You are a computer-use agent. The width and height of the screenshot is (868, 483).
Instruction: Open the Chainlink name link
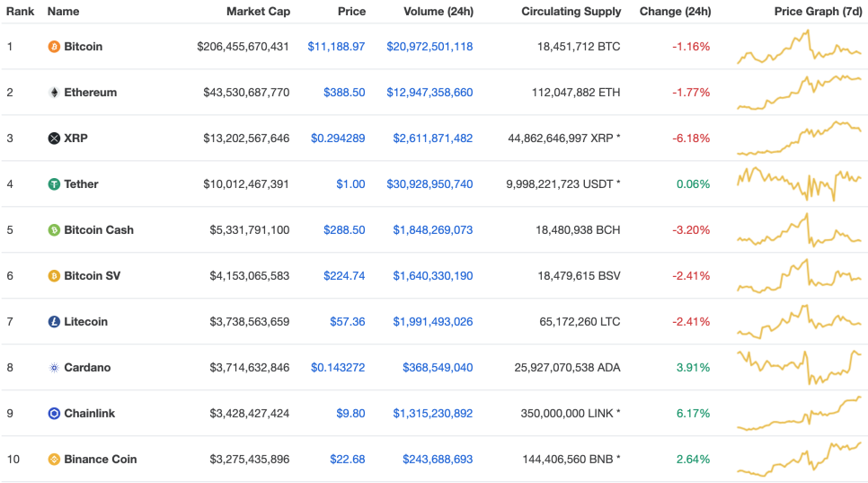tap(89, 414)
